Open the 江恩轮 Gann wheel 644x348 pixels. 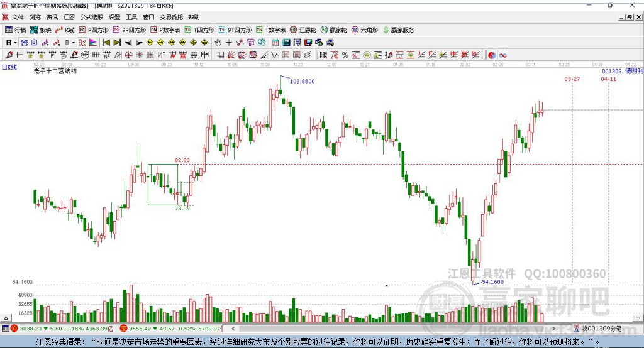303,30
